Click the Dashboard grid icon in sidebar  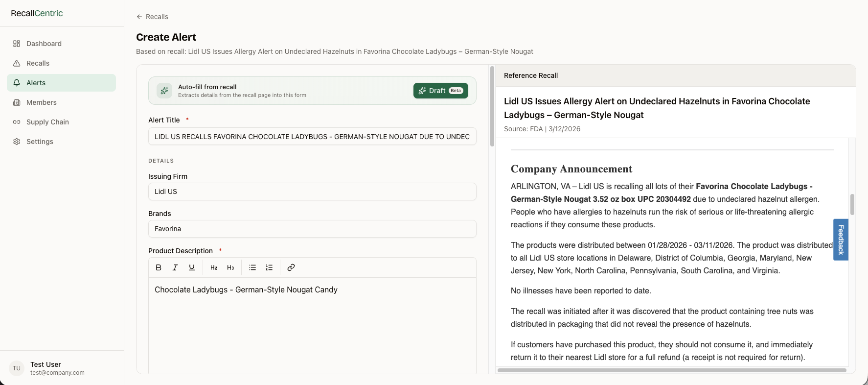17,44
